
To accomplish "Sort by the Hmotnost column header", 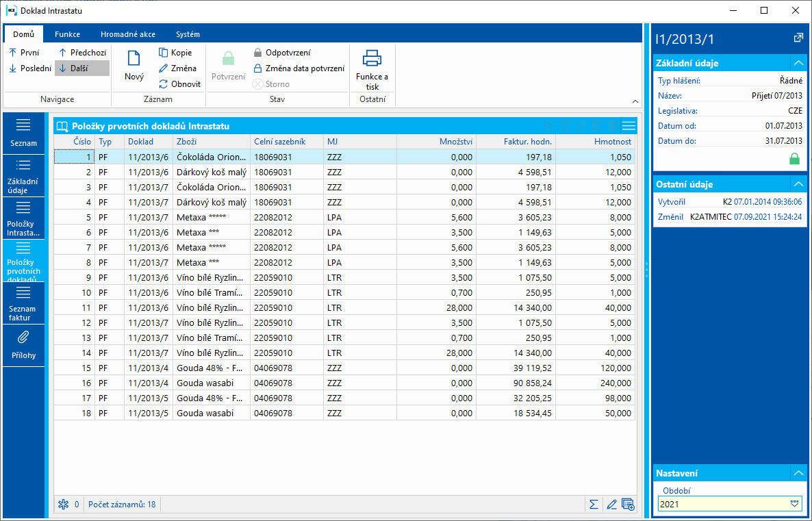I will tap(613, 142).
